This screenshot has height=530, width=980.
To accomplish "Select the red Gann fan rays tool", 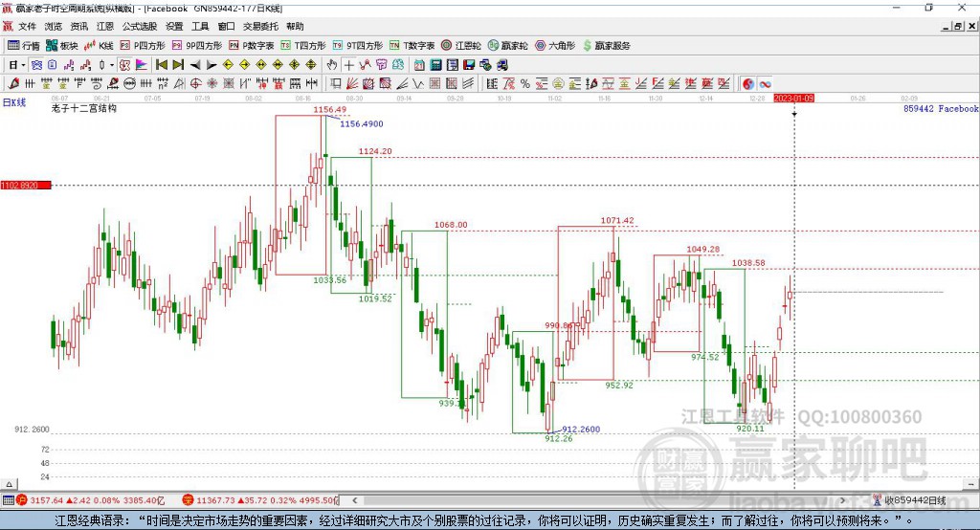I will click(352, 84).
